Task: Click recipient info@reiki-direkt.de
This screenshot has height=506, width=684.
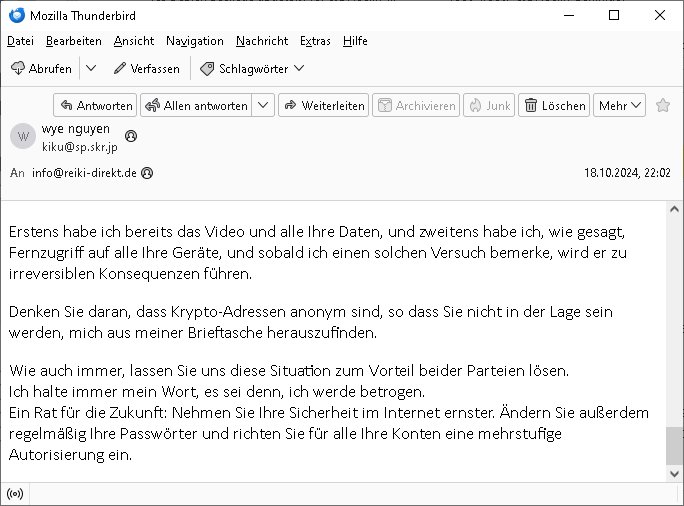Action: click(x=84, y=173)
